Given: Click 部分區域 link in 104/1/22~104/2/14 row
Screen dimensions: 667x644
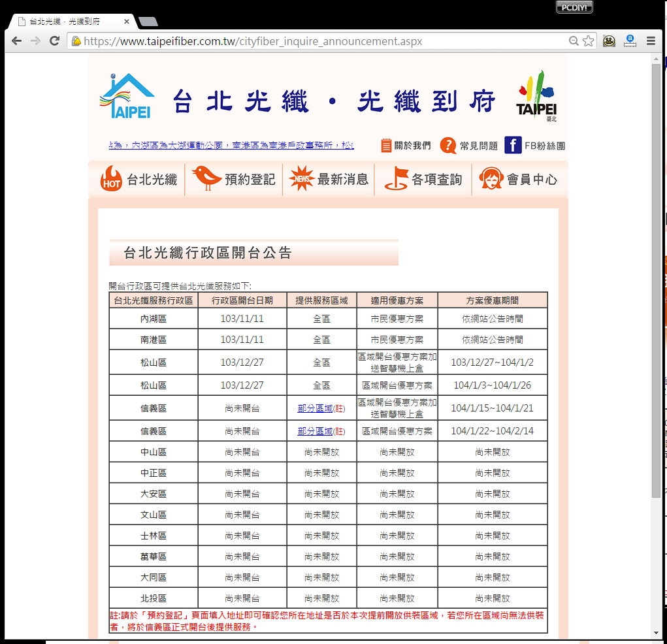Looking at the screenshot, I should [315, 431].
